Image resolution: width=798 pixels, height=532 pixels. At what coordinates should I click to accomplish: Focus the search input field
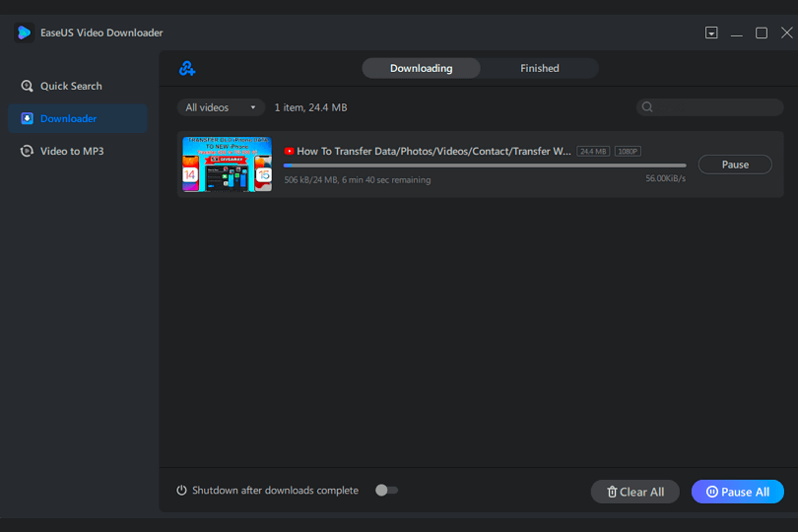pyautogui.click(x=717, y=107)
